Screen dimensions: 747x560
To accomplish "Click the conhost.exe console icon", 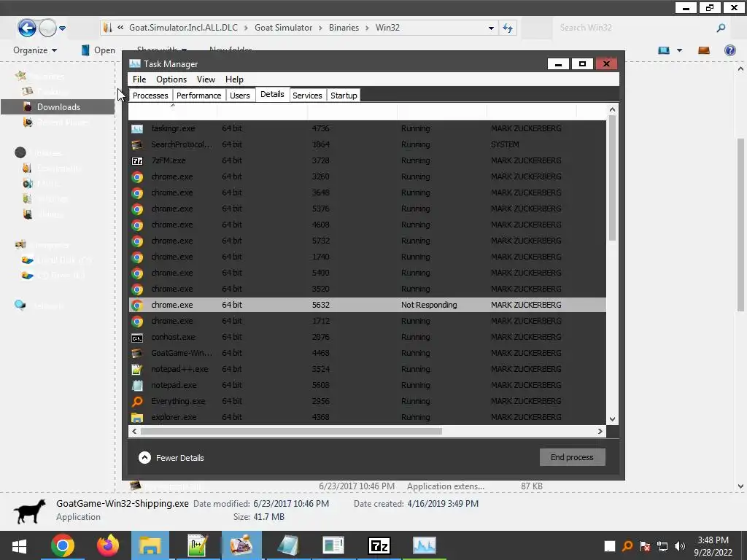I will 137,338.
